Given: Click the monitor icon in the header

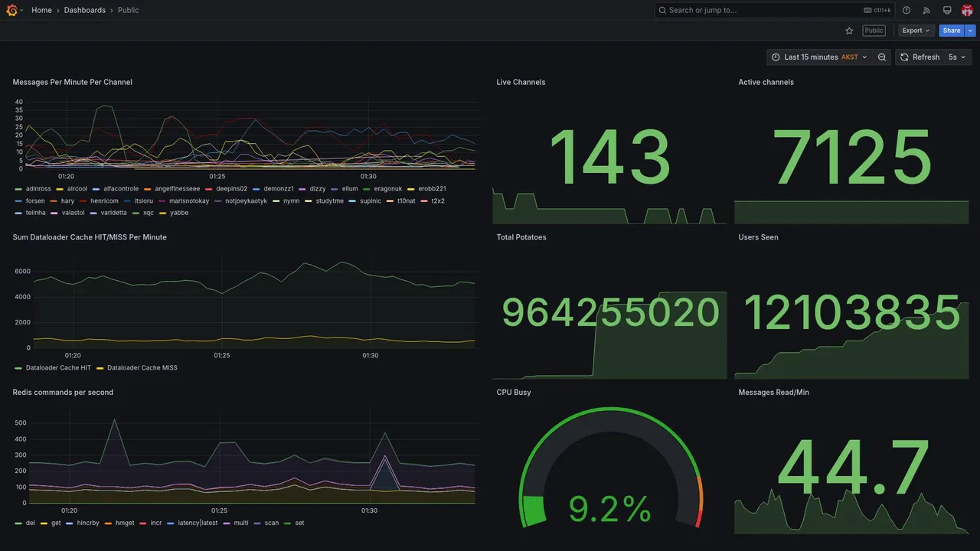Looking at the screenshot, I should 947,10.
